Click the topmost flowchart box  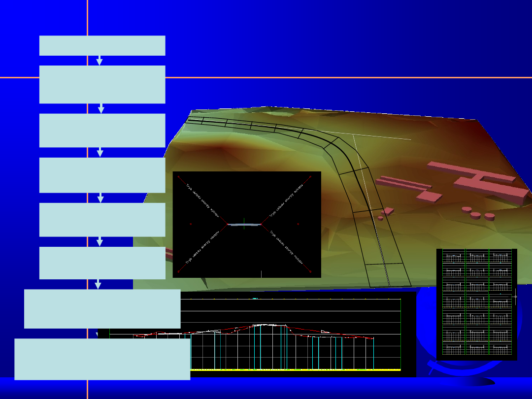(102, 45)
